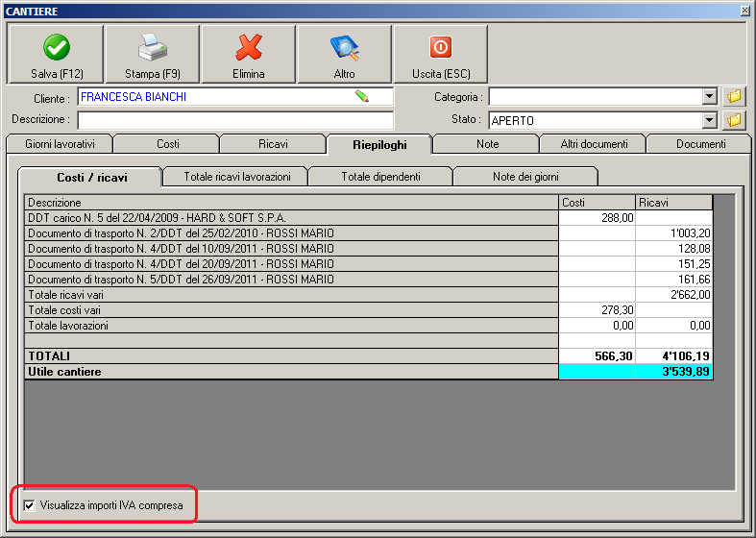Switch to the Costi tab

pos(167,144)
